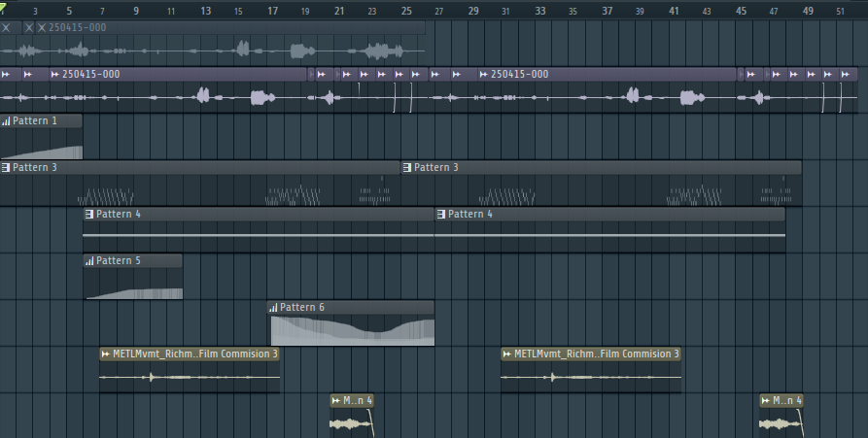Click the first M..n 4 clip's waveform
Viewport: 868px width, 438px height.
point(351,424)
